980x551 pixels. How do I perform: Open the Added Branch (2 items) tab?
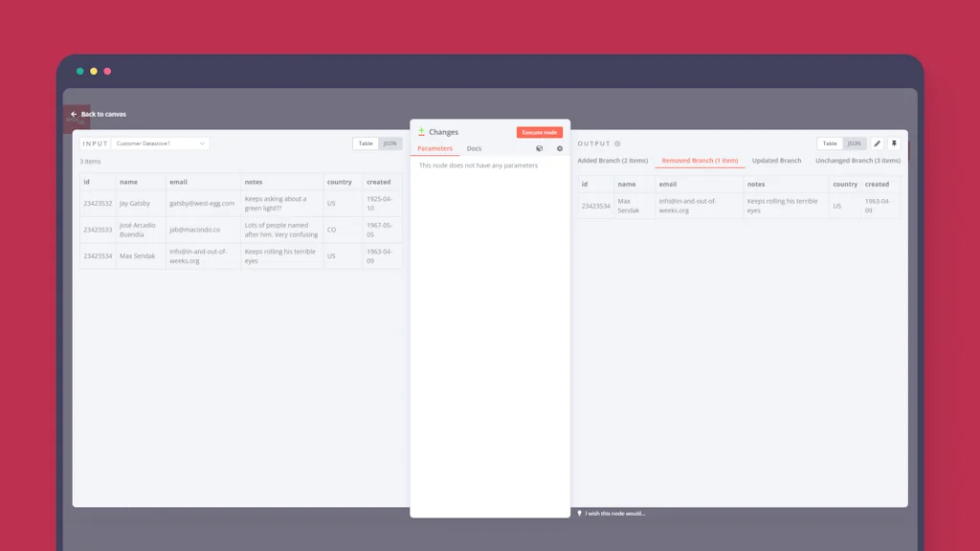(614, 161)
